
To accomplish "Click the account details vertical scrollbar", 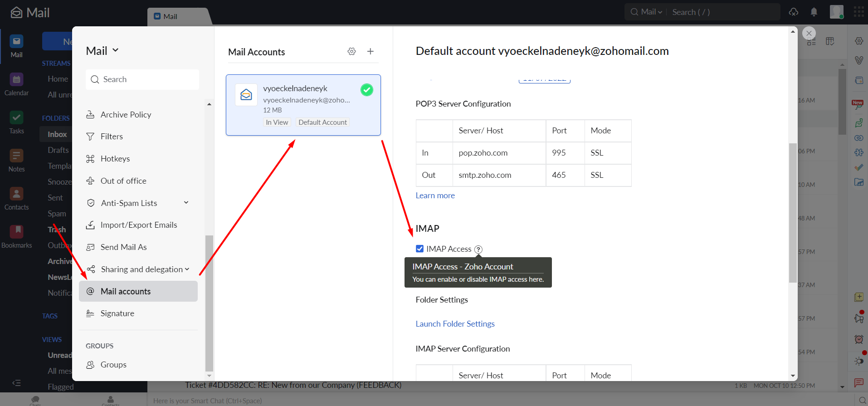I will coord(793,213).
